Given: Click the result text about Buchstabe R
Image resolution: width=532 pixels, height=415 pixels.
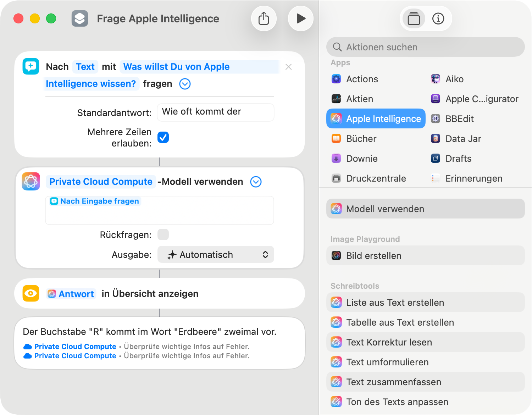Looking at the screenshot, I should pos(150,332).
